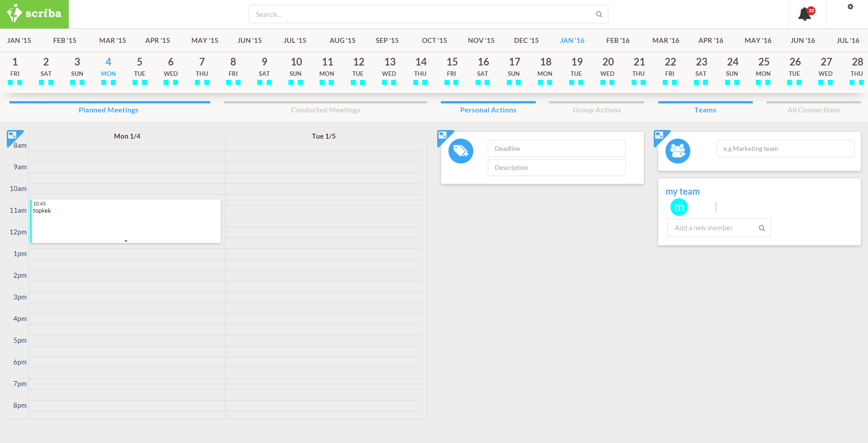868x443 pixels.
Task: Click the search magnifier icon in top bar
Action: tap(599, 14)
